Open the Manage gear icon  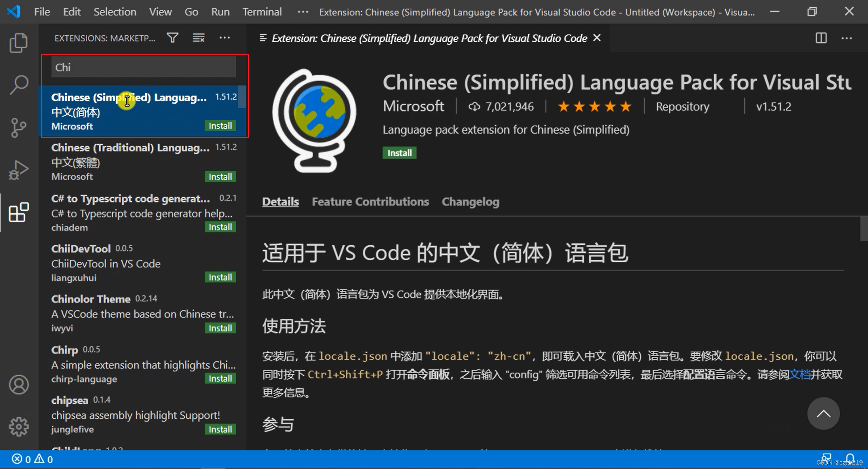[18, 426]
